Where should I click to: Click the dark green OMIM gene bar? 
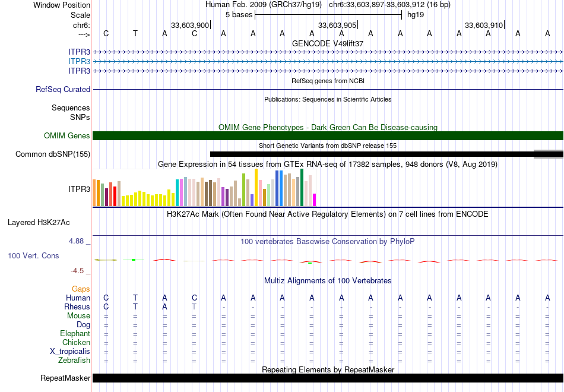click(x=328, y=136)
